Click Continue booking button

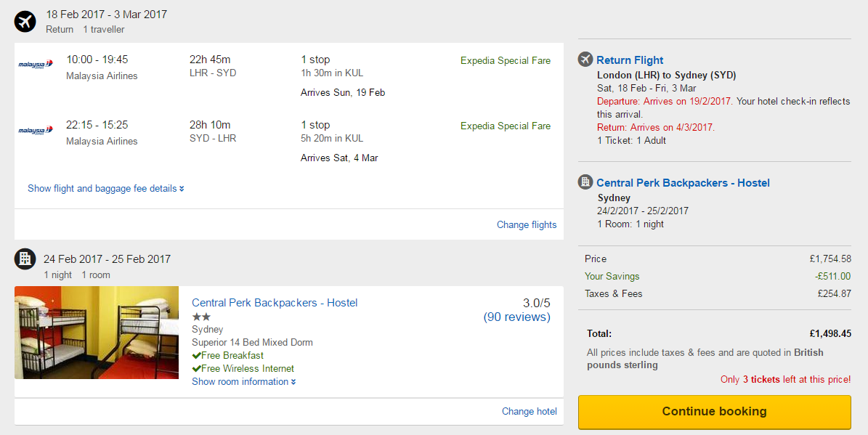click(715, 412)
